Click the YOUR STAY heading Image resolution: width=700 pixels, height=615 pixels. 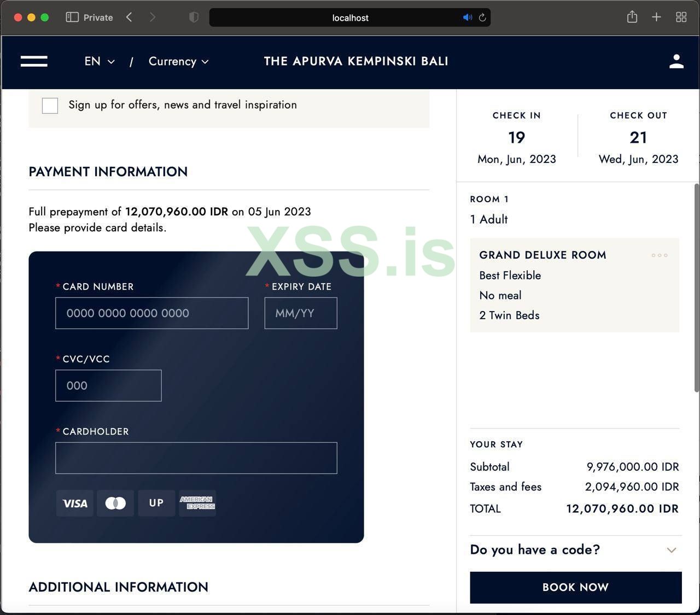click(497, 444)
